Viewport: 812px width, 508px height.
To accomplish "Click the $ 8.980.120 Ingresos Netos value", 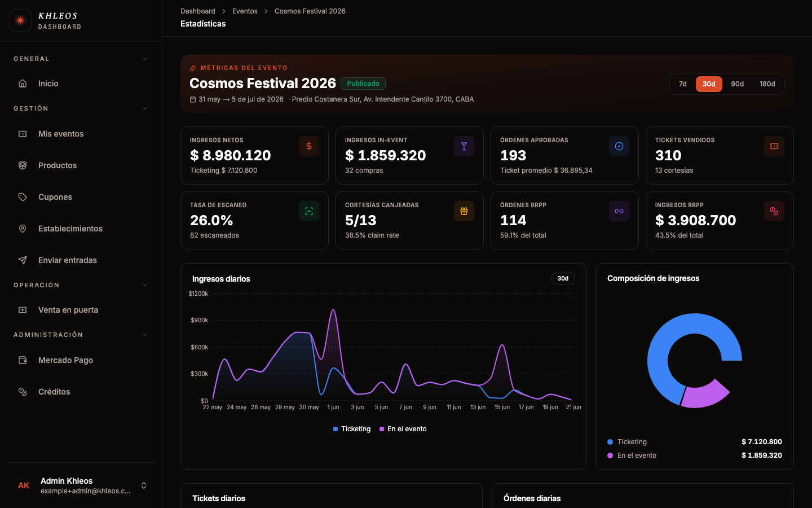I will pos(231,155).
